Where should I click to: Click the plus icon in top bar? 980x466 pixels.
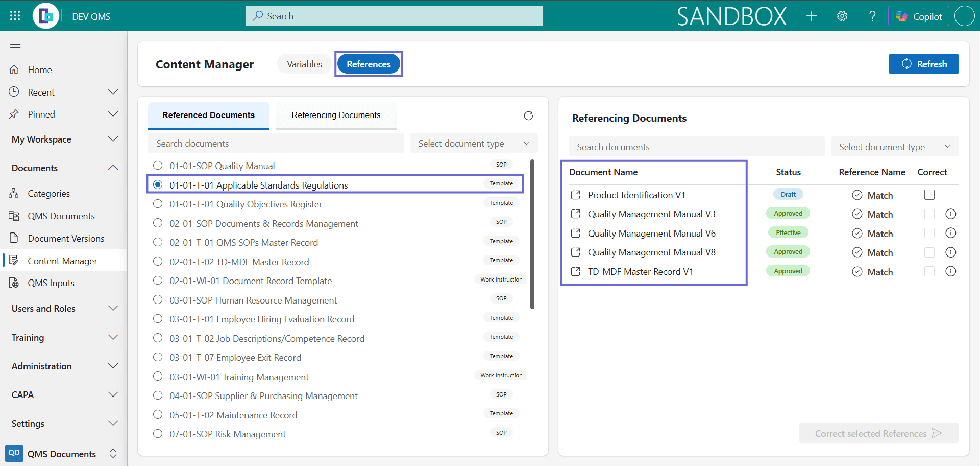(812, 16)
